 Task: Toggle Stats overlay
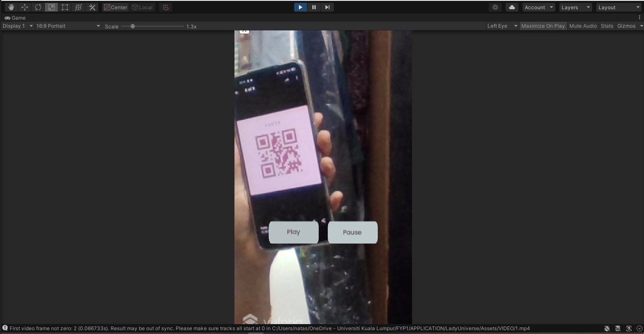coord(607,26)
